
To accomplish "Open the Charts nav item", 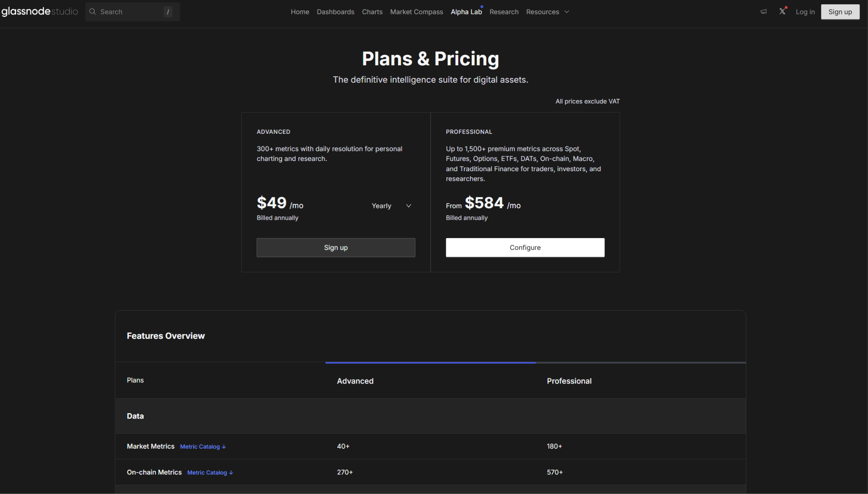I will [x=372, y=12].
